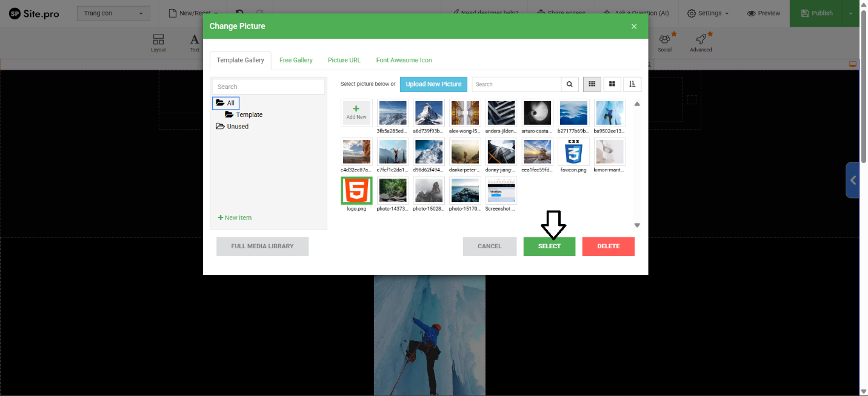The height and width of the screenshot is (396, 868).
Task: Open the Advanced rocket icon
Action: 701,42
